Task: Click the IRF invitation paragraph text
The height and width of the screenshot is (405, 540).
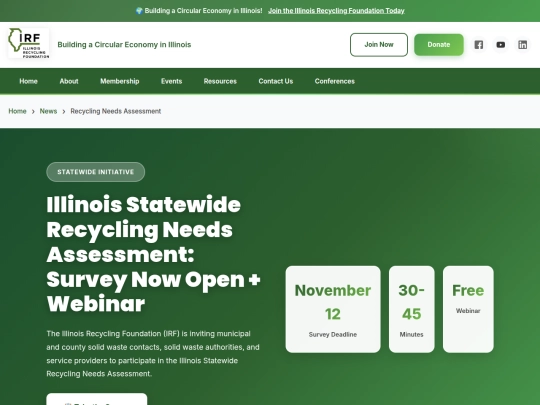Action: coord(153,354)
